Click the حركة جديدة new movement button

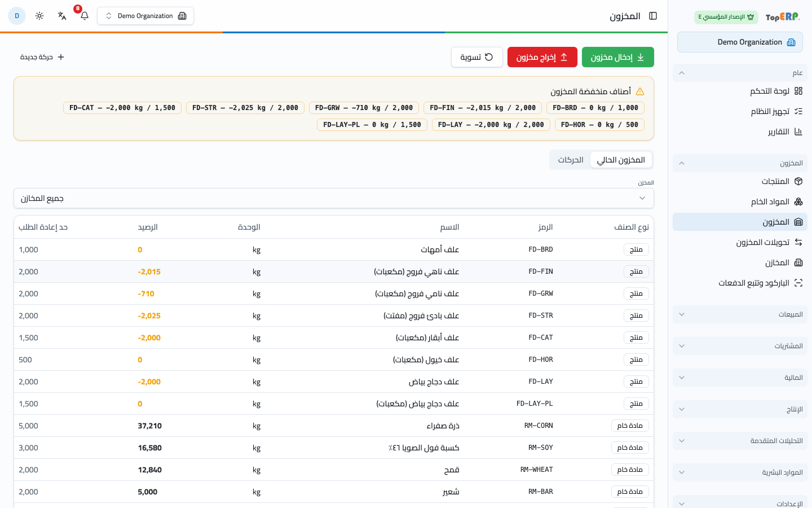click(x=42, y=57)
